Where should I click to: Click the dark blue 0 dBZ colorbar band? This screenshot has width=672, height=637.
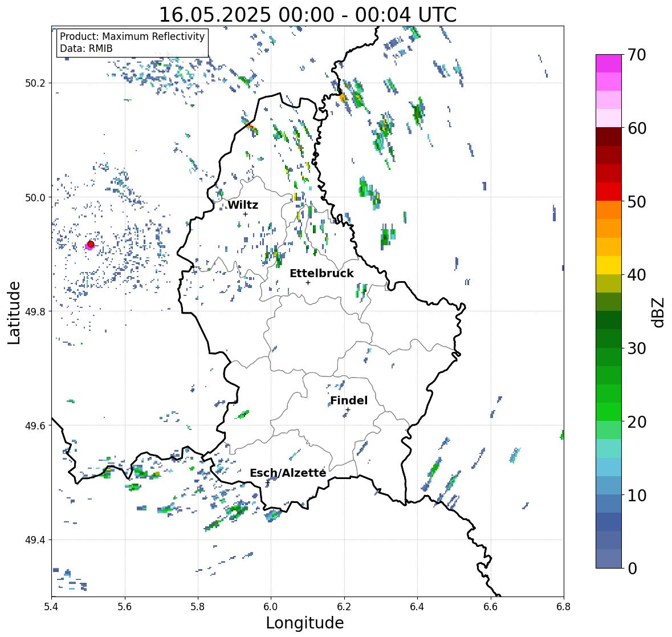coord(609,558)
